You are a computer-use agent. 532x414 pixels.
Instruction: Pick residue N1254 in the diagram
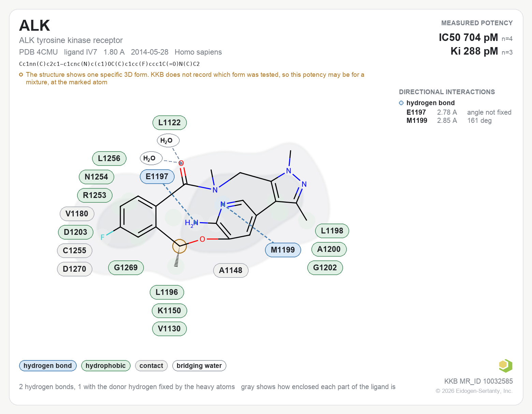pos(97,177)
